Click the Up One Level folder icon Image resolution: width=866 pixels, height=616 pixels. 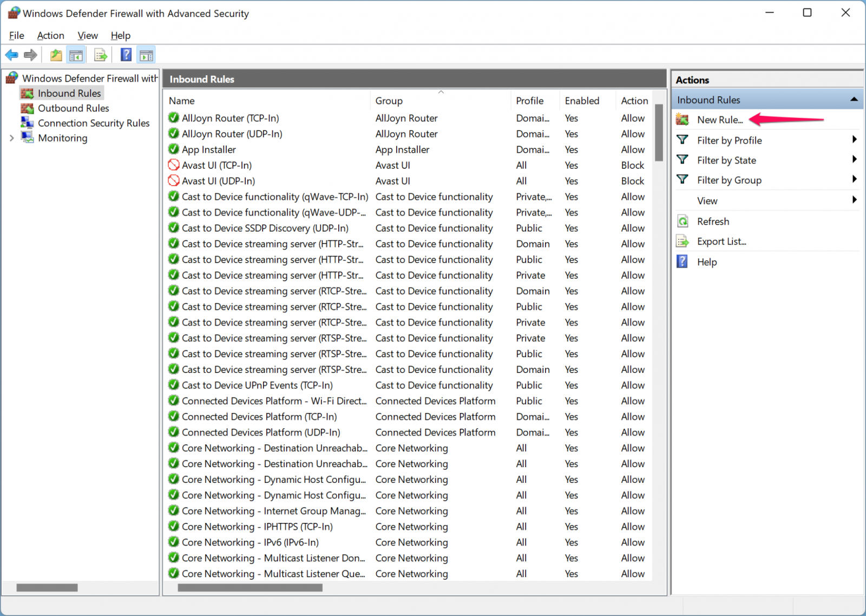[x=55, y=55]
